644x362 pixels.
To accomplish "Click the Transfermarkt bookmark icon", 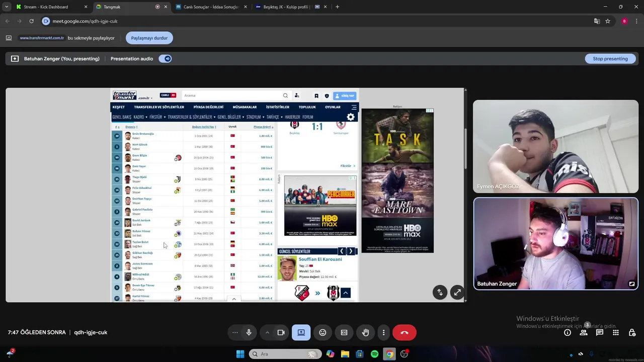I will point(316,96).
